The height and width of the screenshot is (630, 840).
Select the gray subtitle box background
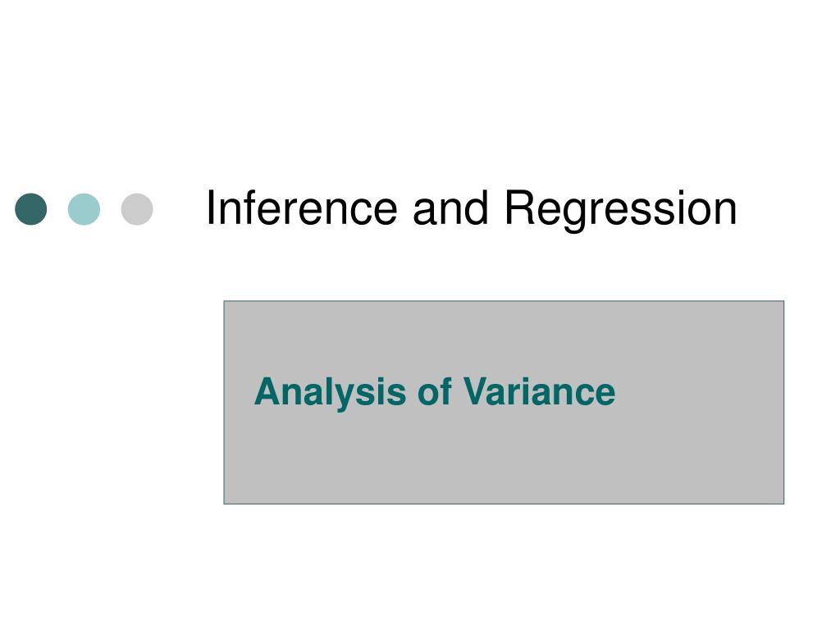(x=504, y=402)
